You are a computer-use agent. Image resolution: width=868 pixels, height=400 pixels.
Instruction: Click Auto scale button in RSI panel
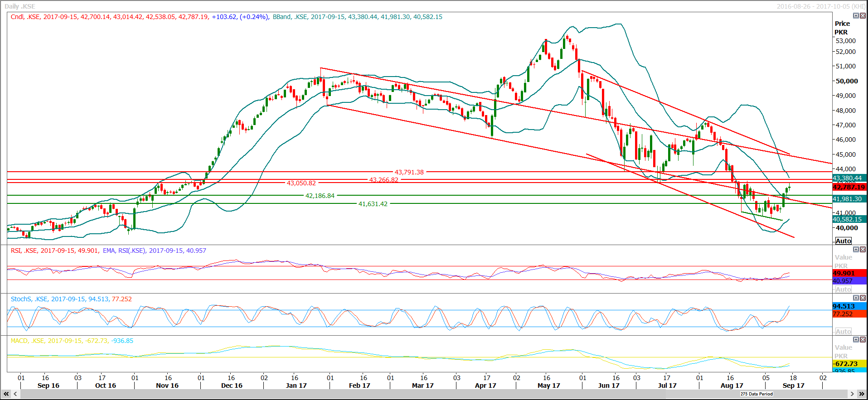click(844, 289)
